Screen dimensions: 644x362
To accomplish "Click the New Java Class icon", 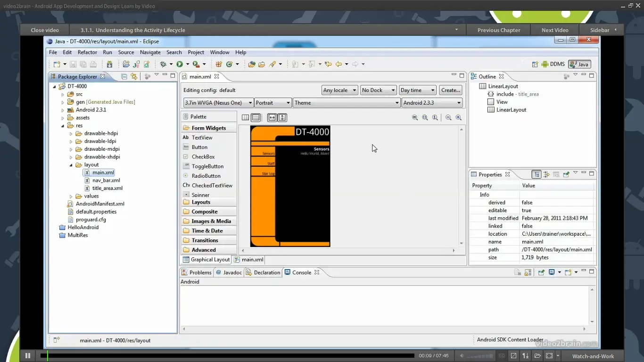I will pyautogui.click(x=230, y=64).
